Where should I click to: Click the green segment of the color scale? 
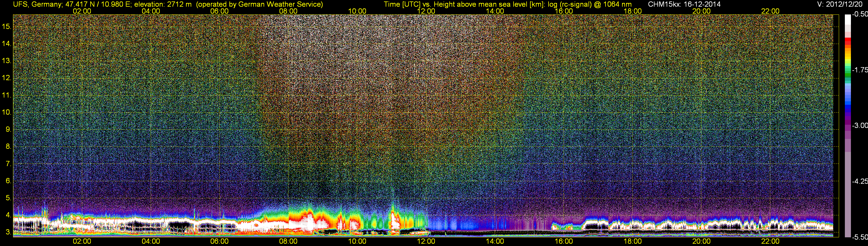click(x=847, y=75)
